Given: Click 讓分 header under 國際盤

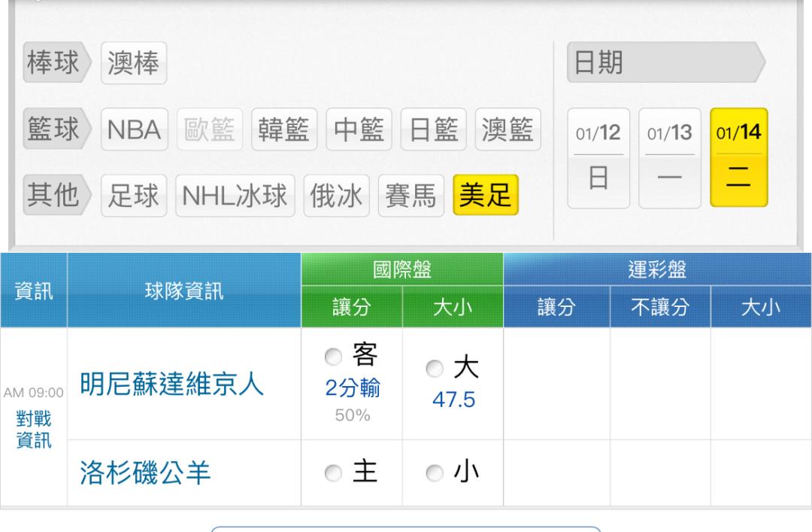Looking at the screenshot, I should [x=352, y=307].
